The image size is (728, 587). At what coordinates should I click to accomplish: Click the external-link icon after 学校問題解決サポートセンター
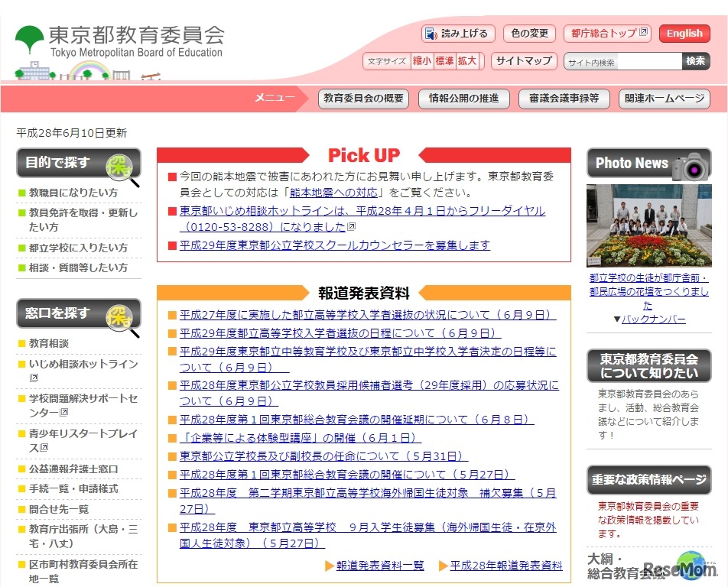pyautogui.click(x=64, y=412)
